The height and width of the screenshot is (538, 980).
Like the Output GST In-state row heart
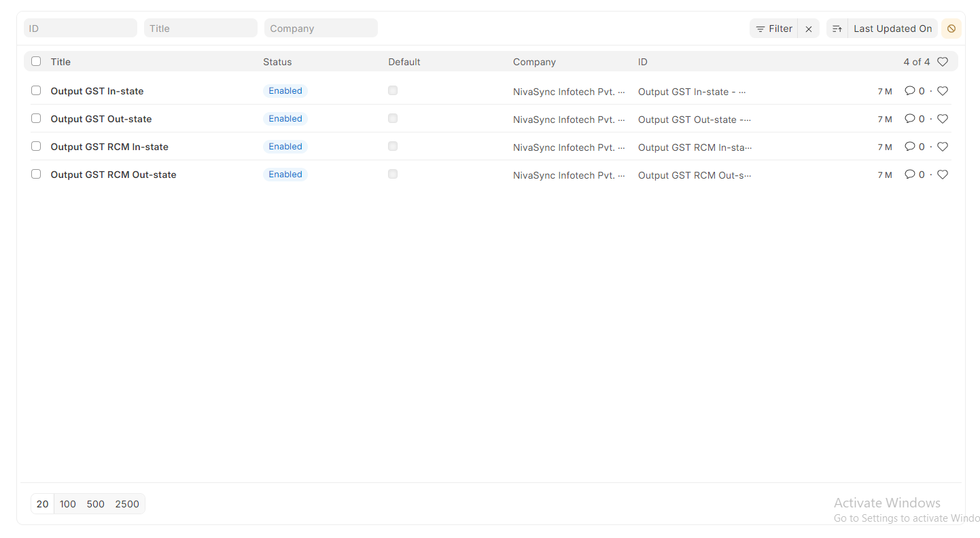point(942,91)
